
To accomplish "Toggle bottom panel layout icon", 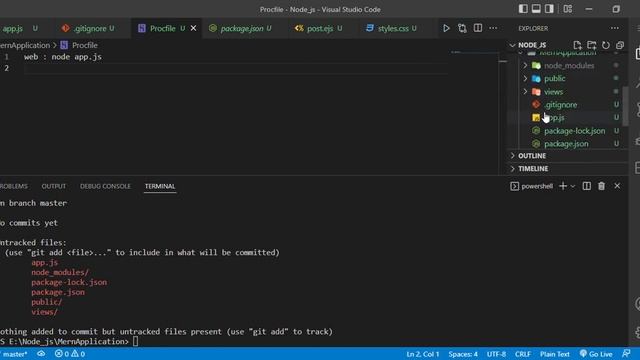I will point(536,9).
